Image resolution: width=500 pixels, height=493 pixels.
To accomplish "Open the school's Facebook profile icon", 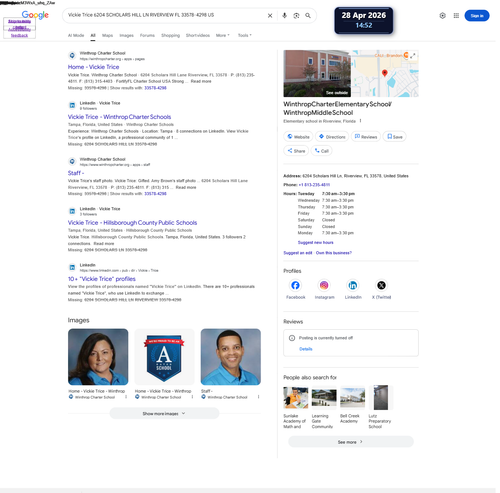I will pos(295,285).
